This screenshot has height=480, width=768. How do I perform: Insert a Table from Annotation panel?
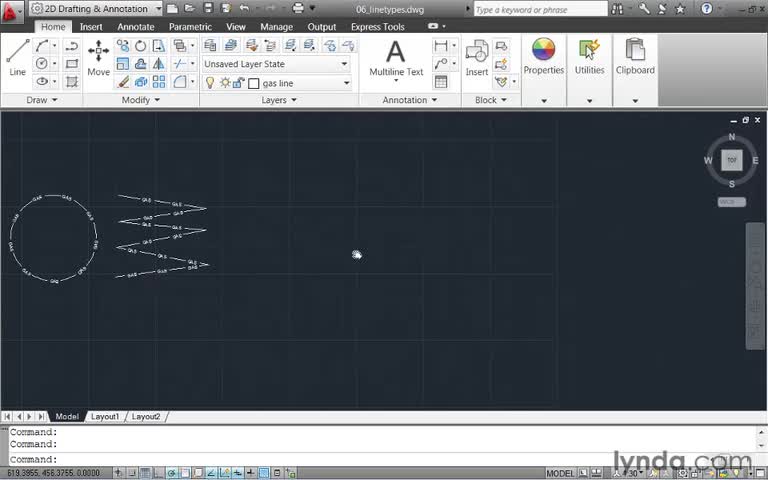click(x=441, y=81)
